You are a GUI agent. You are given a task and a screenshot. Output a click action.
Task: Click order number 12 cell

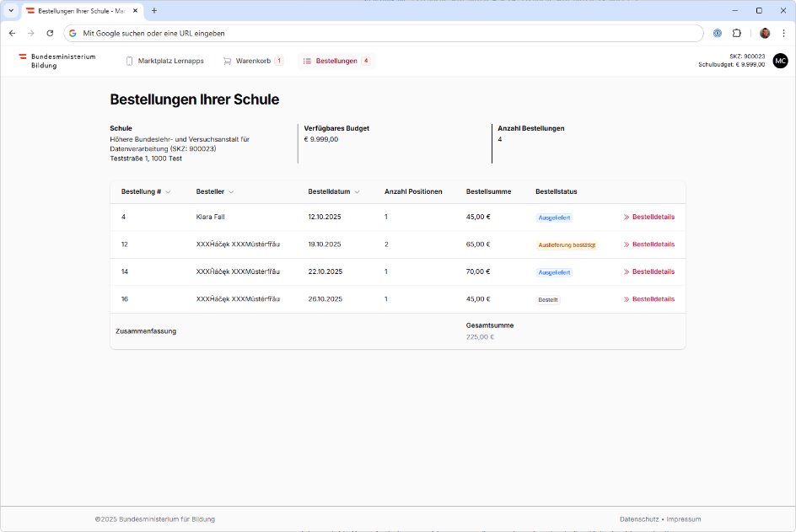[x=125, y=245]
